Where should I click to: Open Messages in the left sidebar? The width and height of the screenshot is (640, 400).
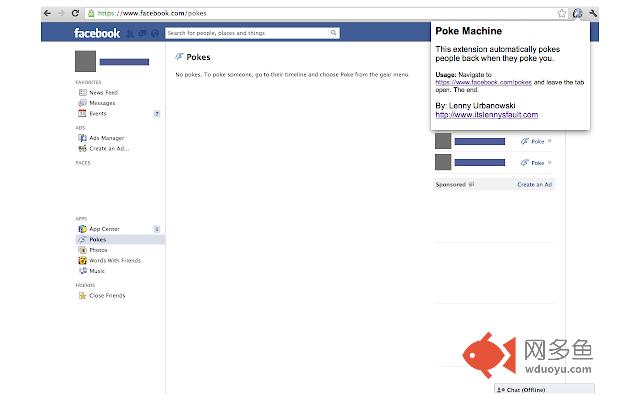point(102,103)
